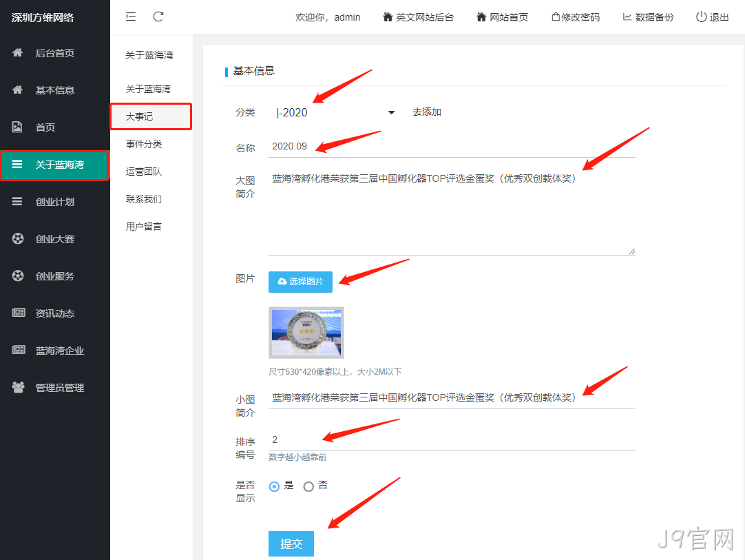Click the 基本信息 section heading
The width and height of the screenshot is (745, 560).
click(x=253, y=71)
